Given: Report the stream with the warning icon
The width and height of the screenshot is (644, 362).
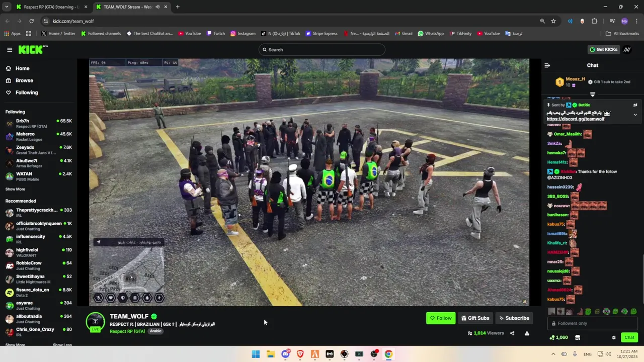Looking at the screenshot, I should coord(527,333).
